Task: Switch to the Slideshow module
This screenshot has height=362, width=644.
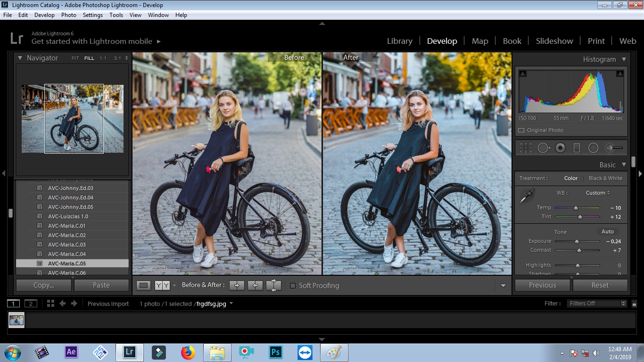Action: click(x=554, y=41)
